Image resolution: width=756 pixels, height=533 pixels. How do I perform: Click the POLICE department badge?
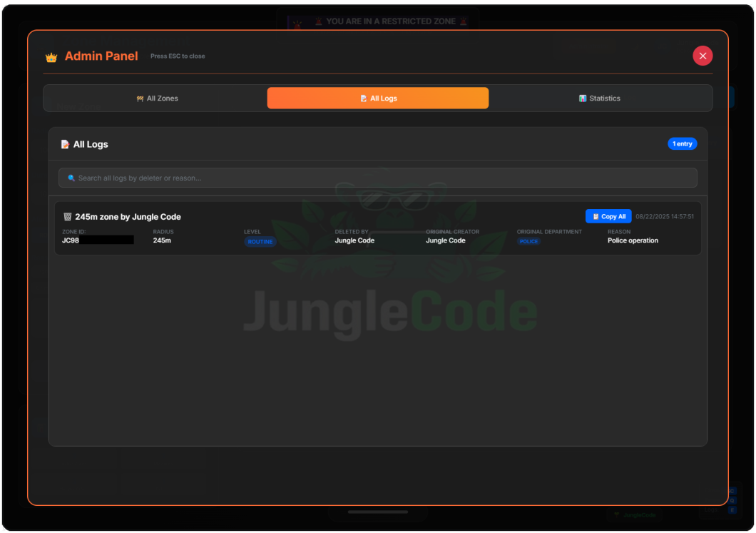point(529,242)
